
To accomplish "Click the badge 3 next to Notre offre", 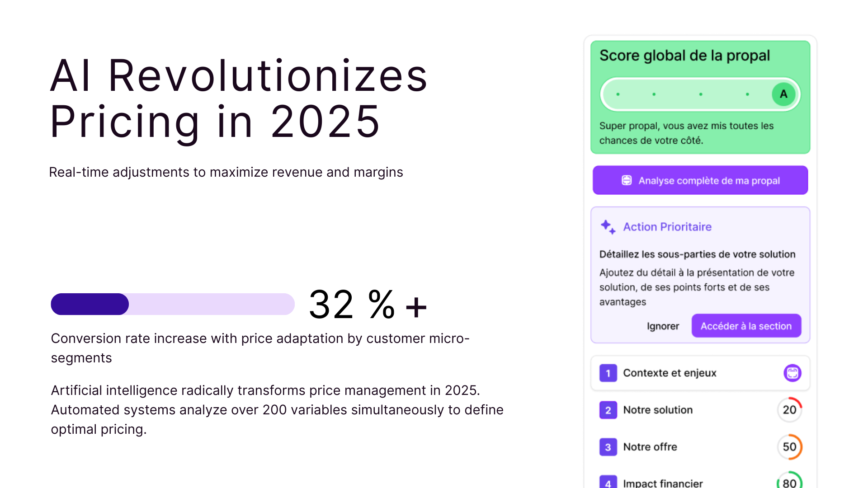I will coord(608,447).
